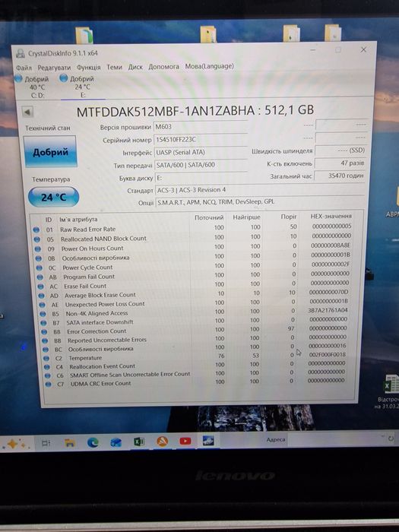399x532 pixels.
Task: Click HEX value 3B7A21761A04
Action: click(x=328, y=310)
